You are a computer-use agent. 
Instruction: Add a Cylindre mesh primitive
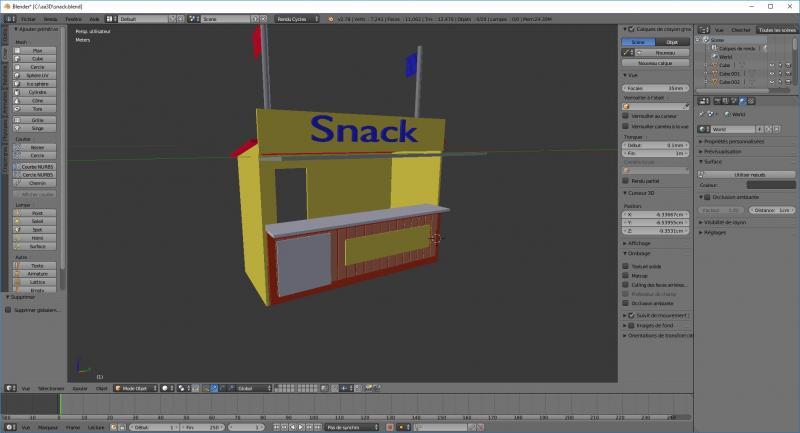[37, 92]
